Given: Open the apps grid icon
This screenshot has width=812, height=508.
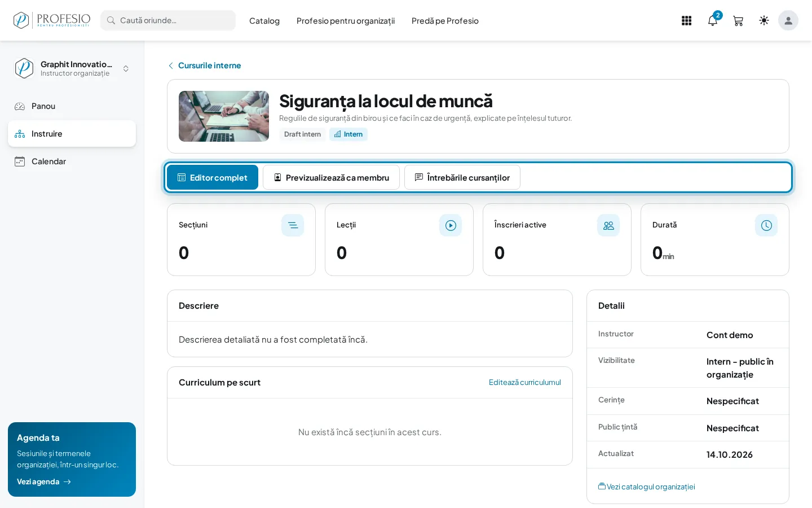Looking at the screenshot, I should (686, 21).
